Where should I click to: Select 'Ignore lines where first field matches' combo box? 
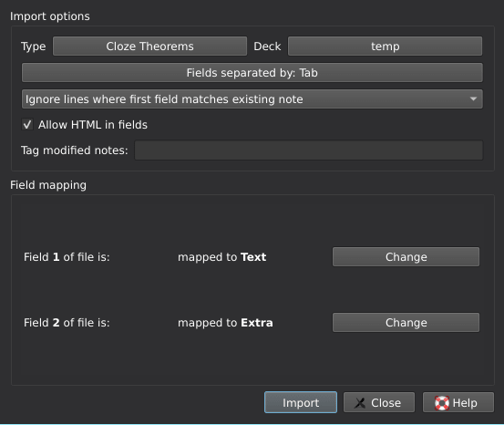(x=252, y=99)
